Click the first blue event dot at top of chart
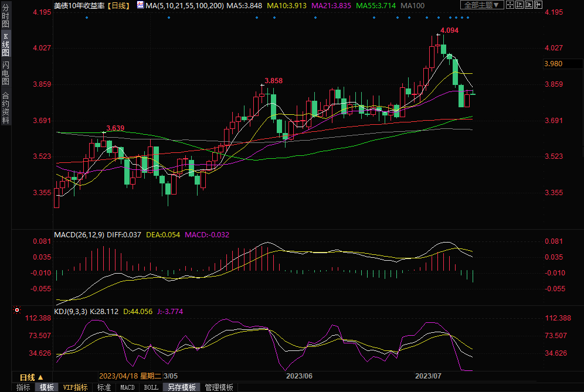This screenshot has width=584, height=392. click(x=86, y=17)
